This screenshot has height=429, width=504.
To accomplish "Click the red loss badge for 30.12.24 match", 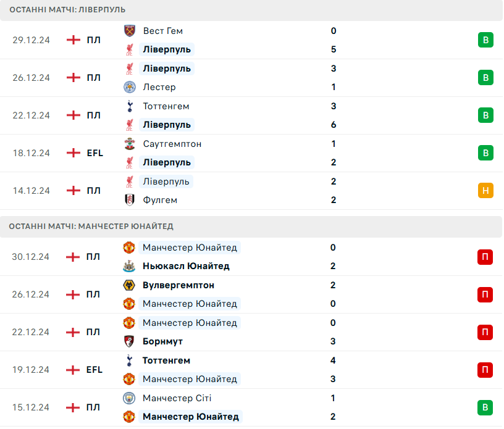I will coord(485,257).
